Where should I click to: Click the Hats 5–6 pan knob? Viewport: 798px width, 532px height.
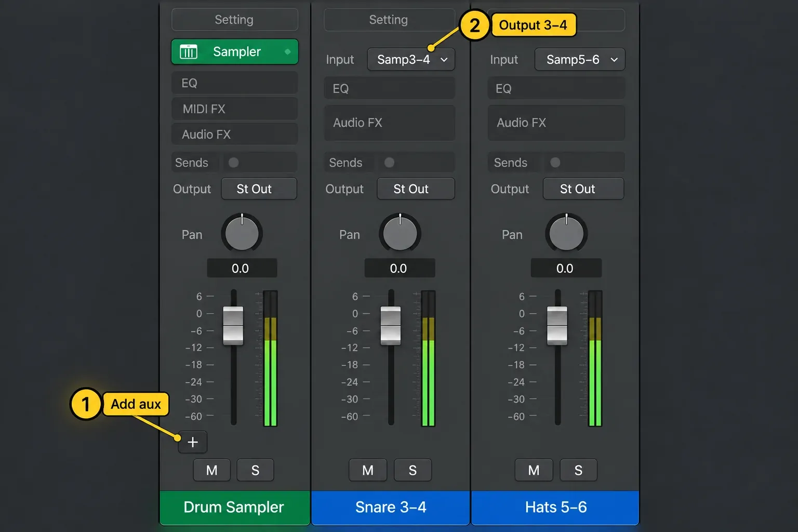point(566,233)
